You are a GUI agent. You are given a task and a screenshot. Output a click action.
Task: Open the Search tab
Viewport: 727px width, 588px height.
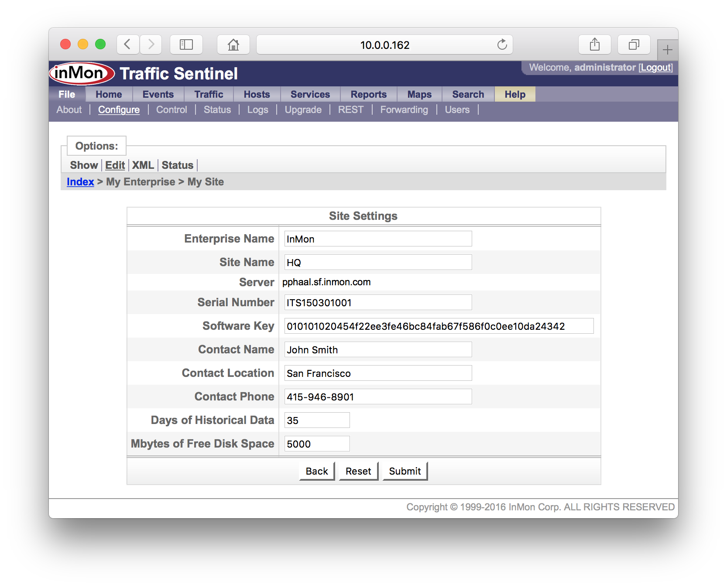[x=468, y=94]
